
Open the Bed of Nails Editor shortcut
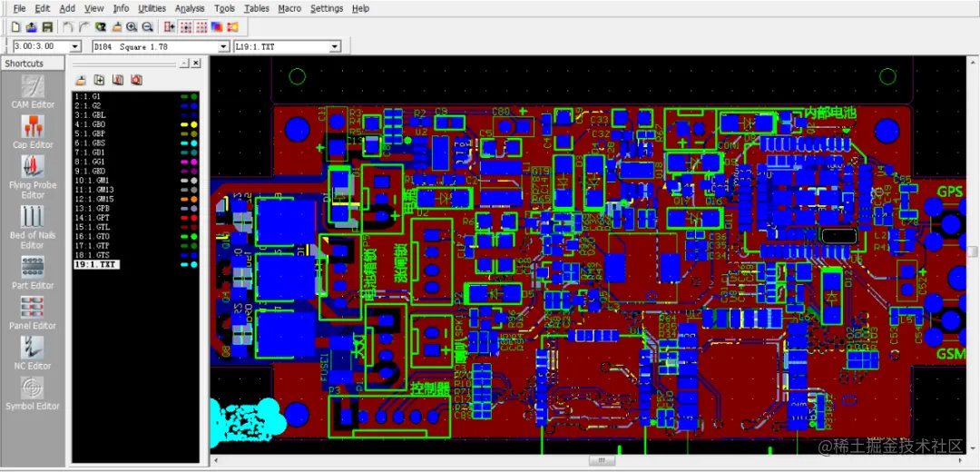tap(34, 228)
